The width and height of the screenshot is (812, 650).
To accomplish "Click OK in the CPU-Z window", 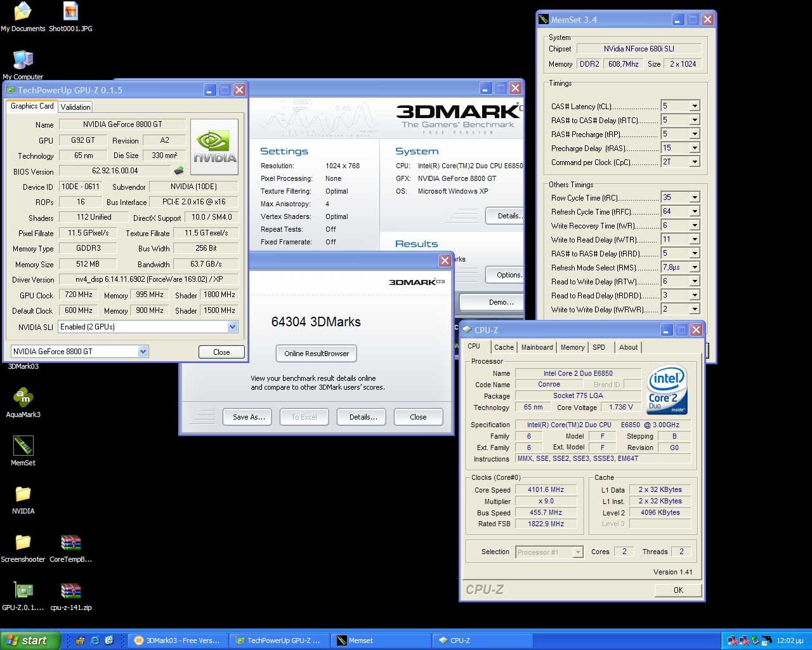I will [678, 590].
